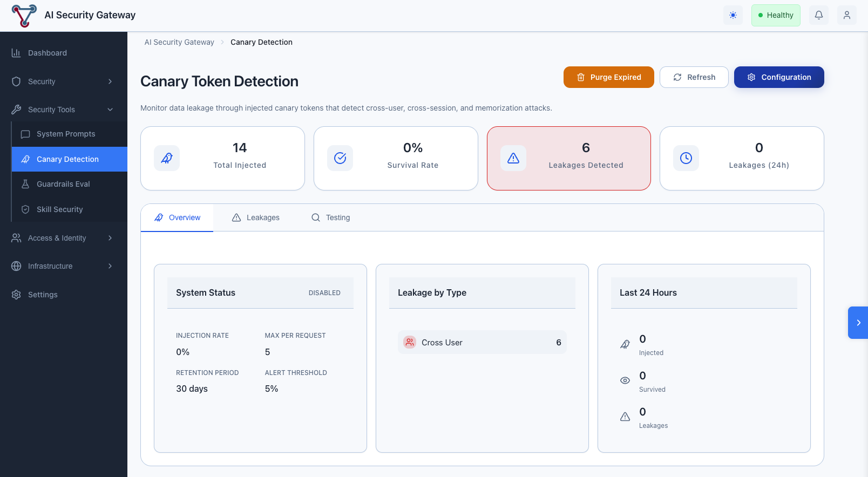Click the Survival Rate check-circle icon

(x=340, y=158)
